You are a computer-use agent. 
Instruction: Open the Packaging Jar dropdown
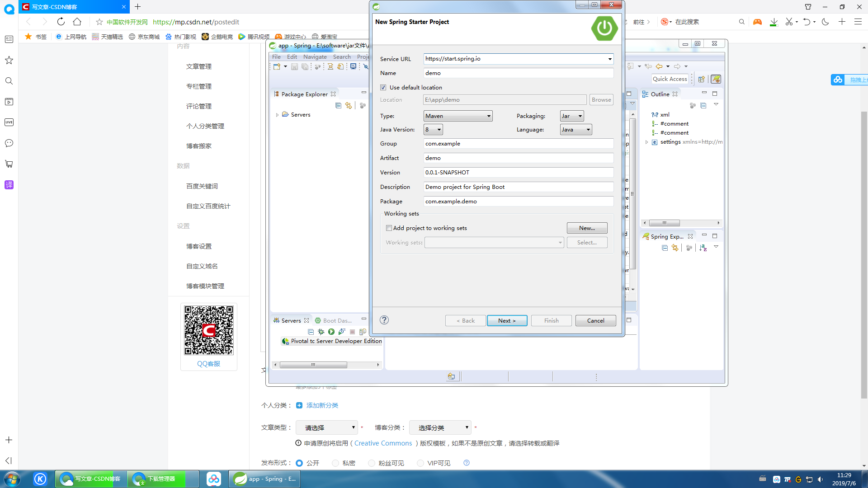click(571, 116)
